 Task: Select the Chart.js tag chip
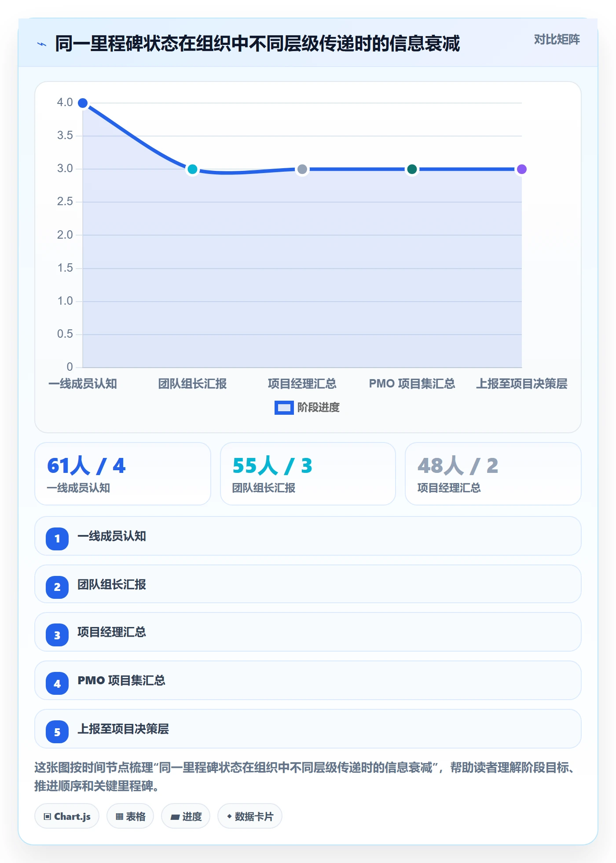point(67,816)
